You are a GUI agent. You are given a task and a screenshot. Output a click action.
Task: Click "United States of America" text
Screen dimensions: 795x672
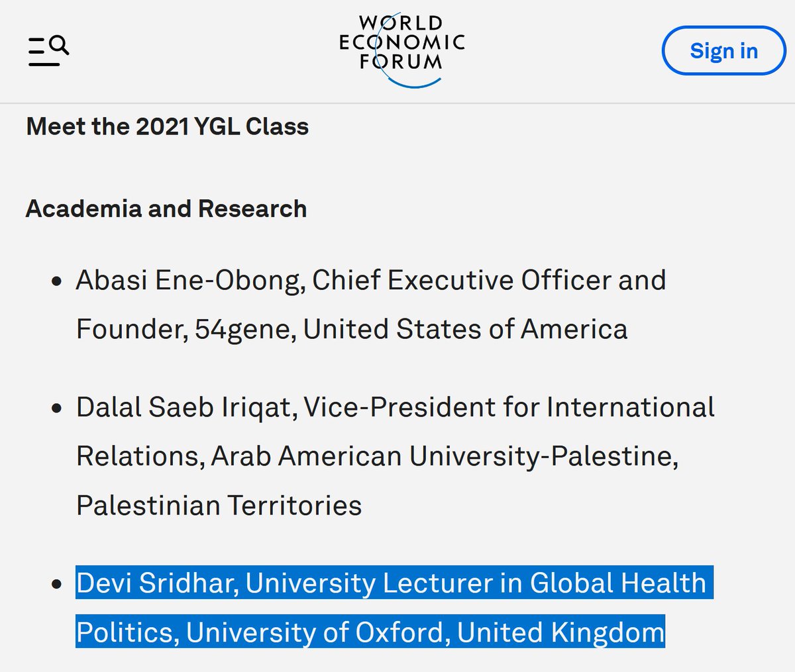(465, 329)
